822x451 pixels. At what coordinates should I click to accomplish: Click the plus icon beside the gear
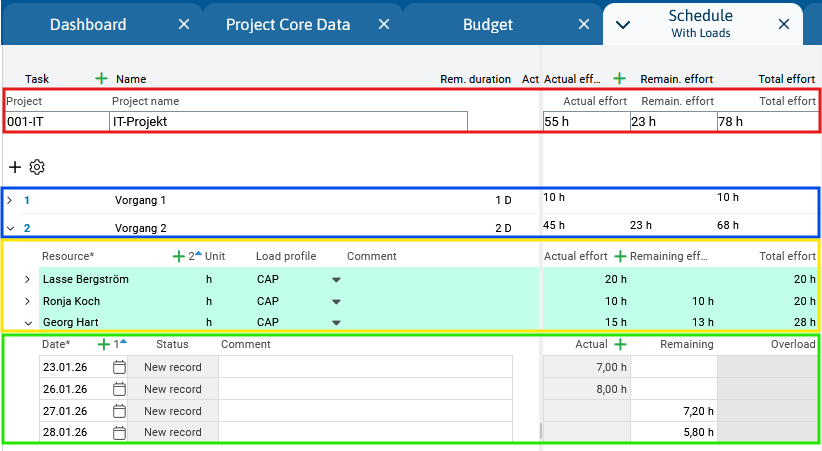click(x=15, y=167)
